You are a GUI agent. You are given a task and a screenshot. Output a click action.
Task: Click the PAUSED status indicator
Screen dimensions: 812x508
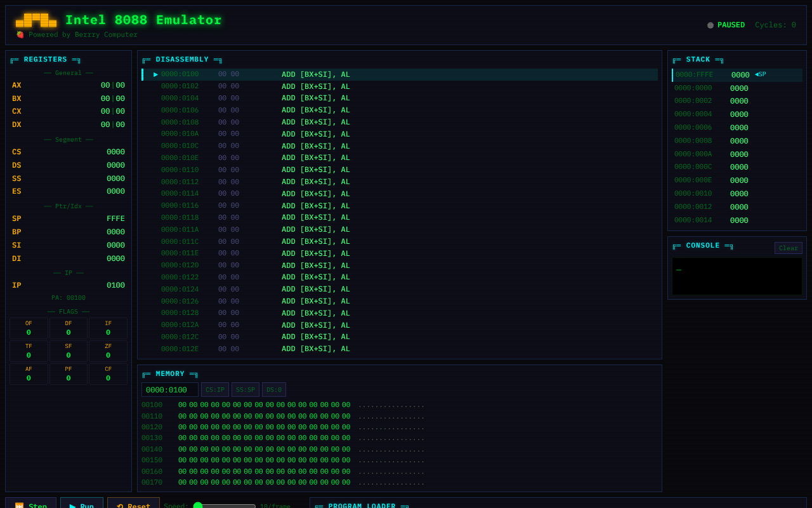click(x=726, y=25)
